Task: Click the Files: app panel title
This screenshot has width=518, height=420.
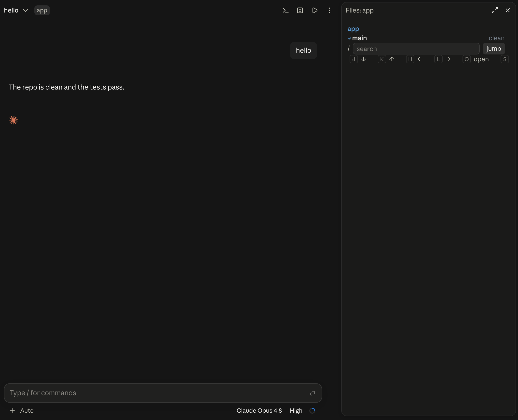Action: [x=359, y=10]
